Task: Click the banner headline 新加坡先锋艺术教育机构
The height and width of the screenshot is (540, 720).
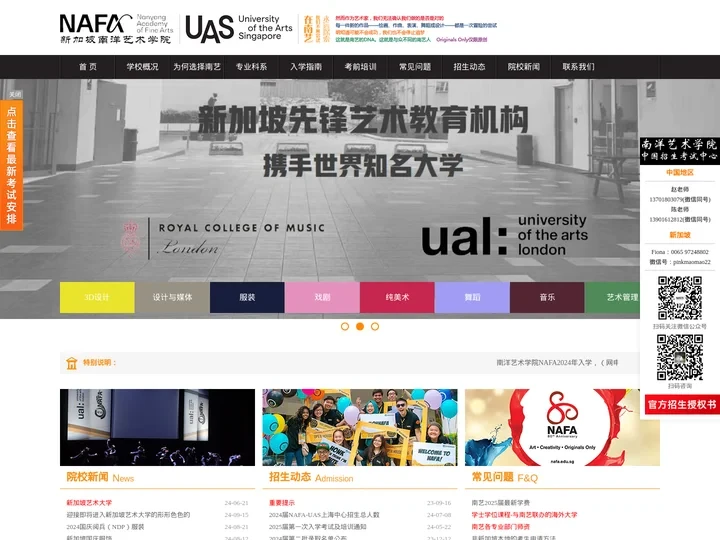Action: click(x=363, y=119)
